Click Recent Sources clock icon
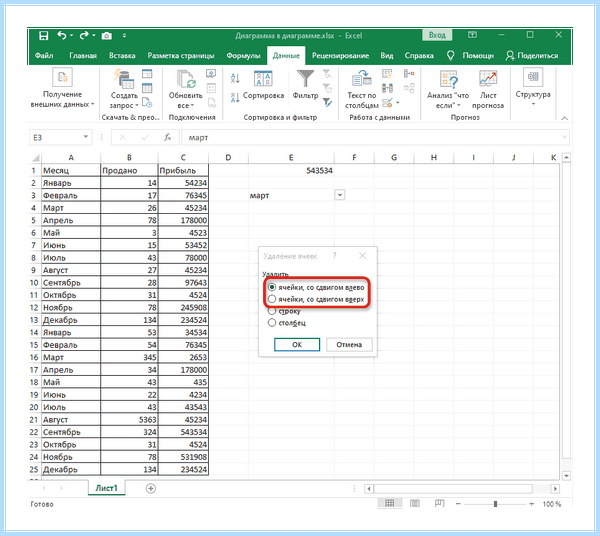This screenshot has width=600, height=536. [147, 103]
